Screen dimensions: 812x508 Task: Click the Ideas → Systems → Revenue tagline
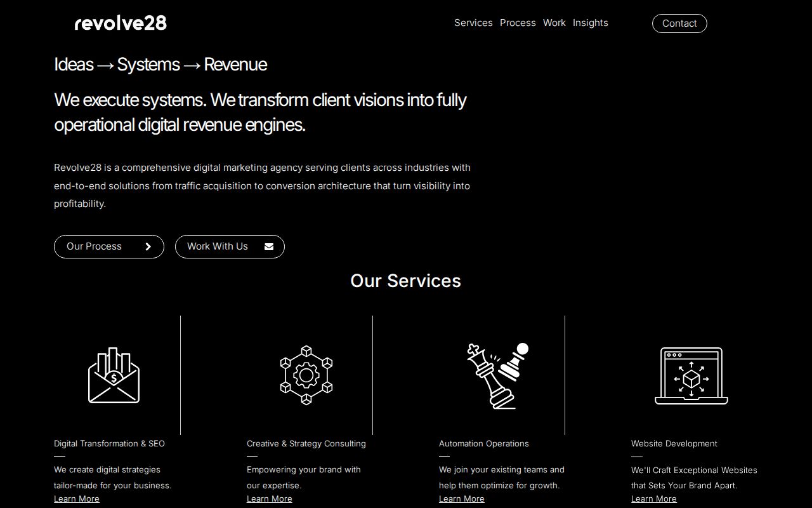160,65
